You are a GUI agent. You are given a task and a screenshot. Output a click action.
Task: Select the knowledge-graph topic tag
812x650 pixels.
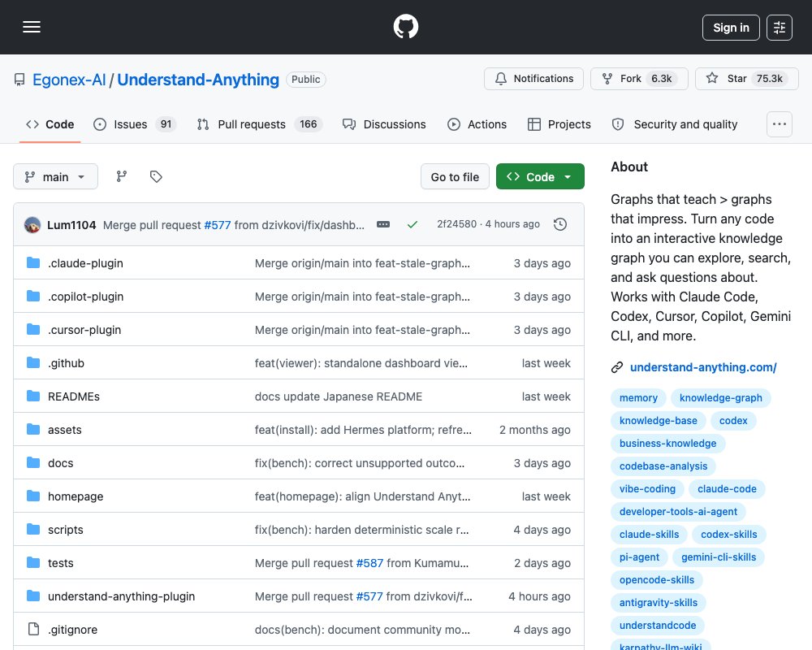coord(720,398)
